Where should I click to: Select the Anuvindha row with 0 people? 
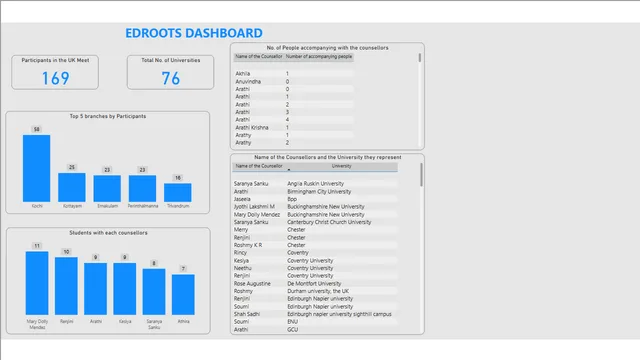pos(293,81)
